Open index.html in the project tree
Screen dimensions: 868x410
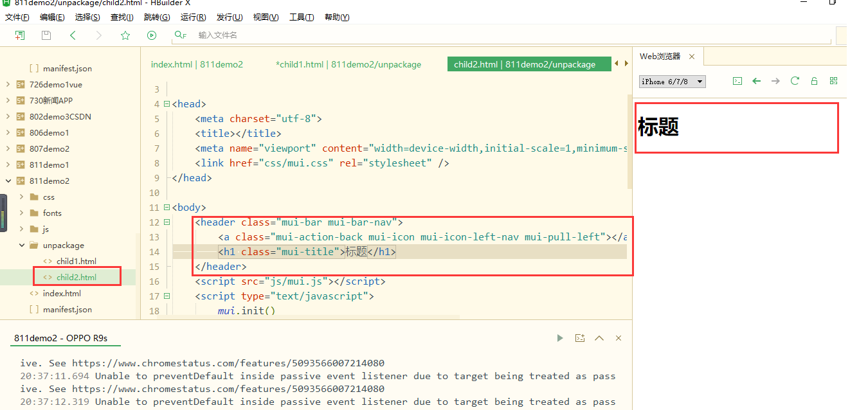click(x=62, y=293)
